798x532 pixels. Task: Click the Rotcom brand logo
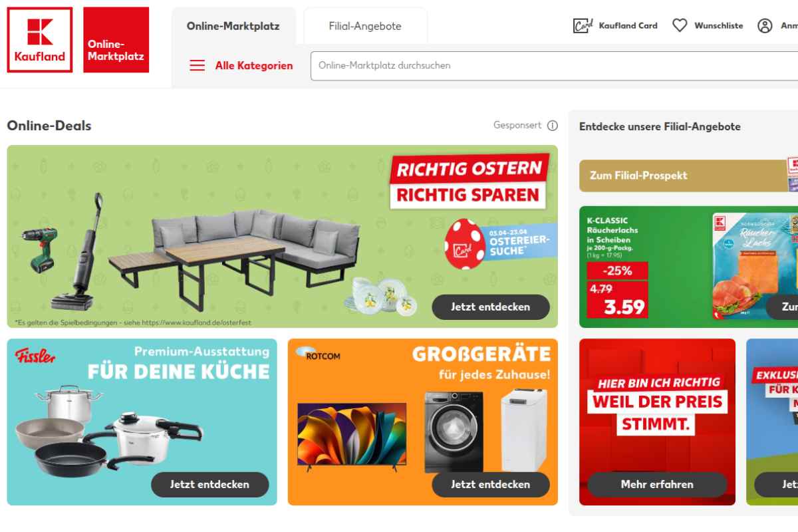pyautogui.click(x=319, y=353)
